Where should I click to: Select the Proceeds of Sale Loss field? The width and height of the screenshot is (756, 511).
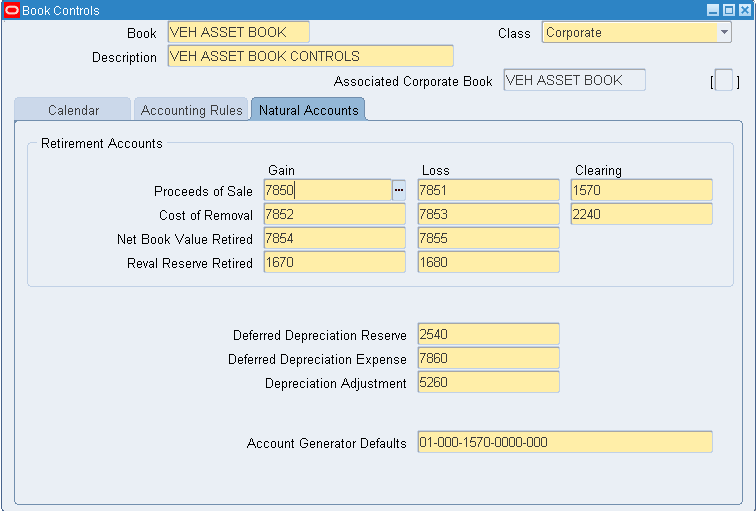point(488,191)
